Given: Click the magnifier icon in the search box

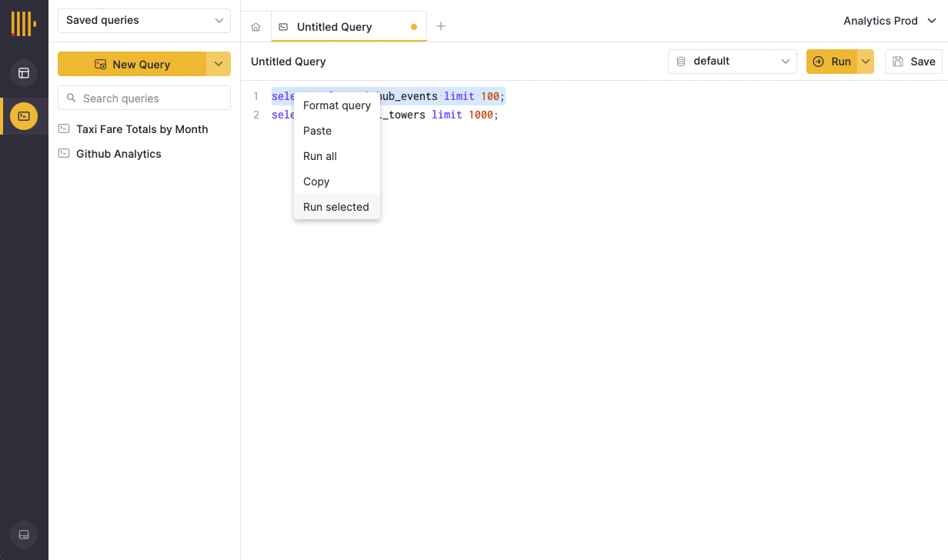Looking at the screenshot, I should pos(72,98).
